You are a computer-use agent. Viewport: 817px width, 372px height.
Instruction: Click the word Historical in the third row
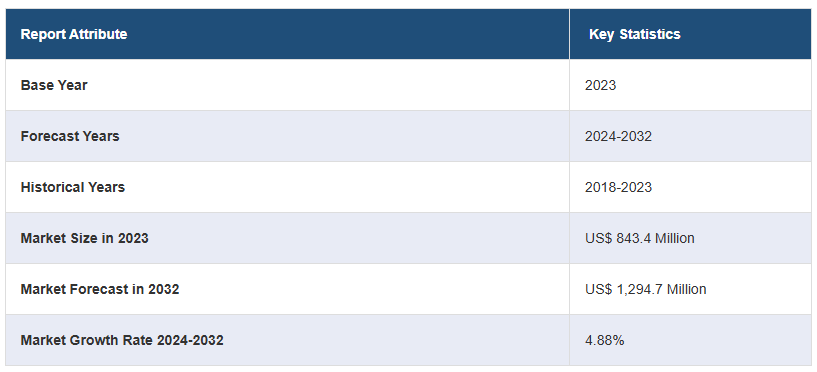pyautogui.click(x=52, y=187)
